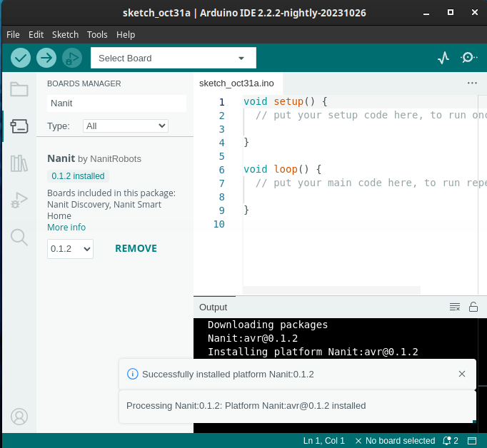Open the Select Board dropdown
The height and width of the screenshot is (448, 487).
click(x=174, y=58)
